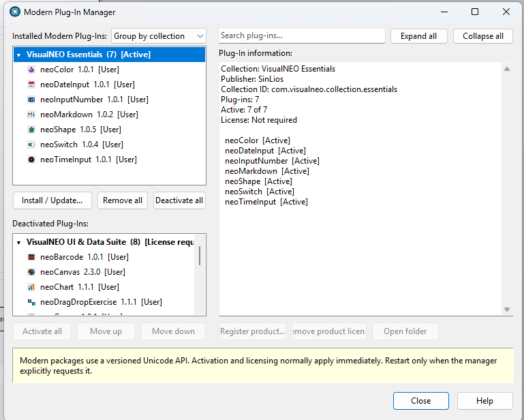Click the Close button
The height and width of the screenshot is (420, 524).
click(x=420, y=401)
